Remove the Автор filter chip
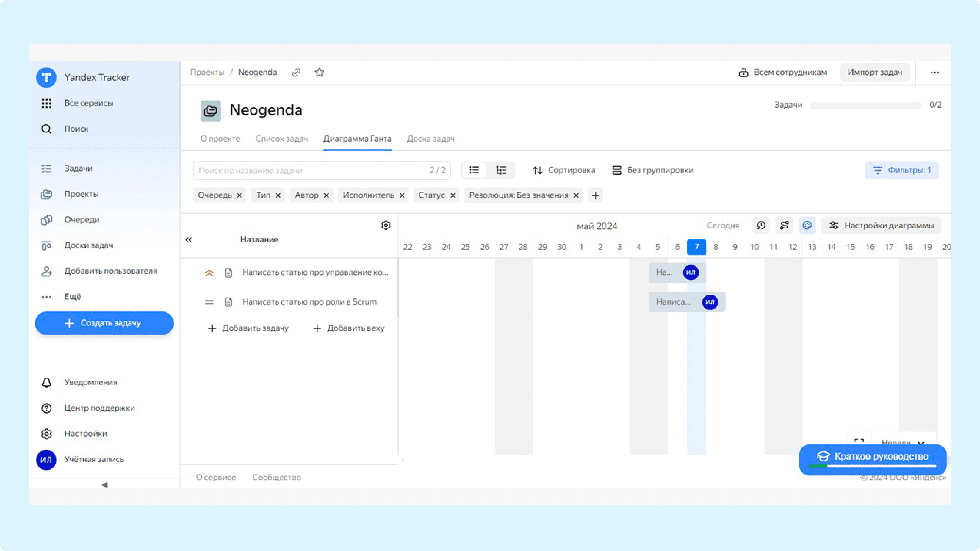 [326, 195]
